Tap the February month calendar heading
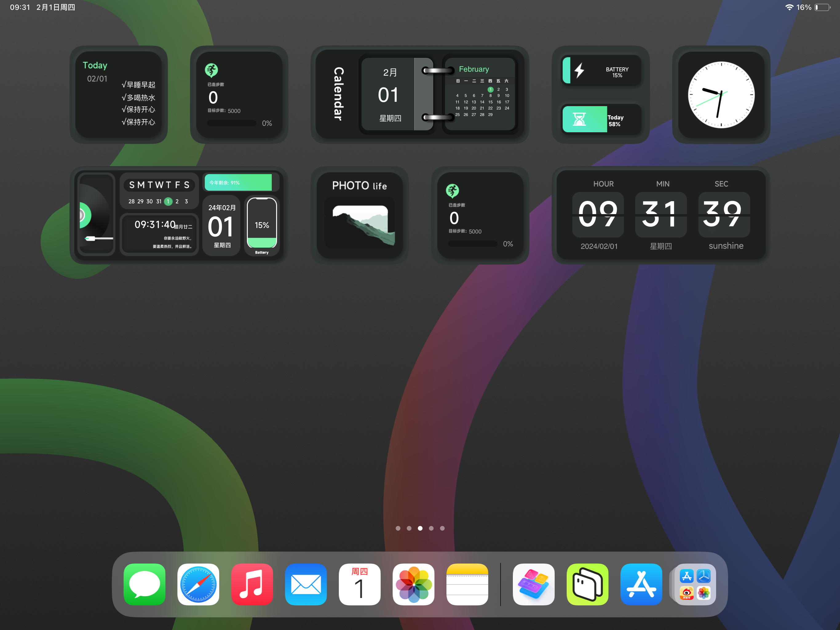Image resolution: width=840 pixels, height=630 pixels. tap(473, 69)
